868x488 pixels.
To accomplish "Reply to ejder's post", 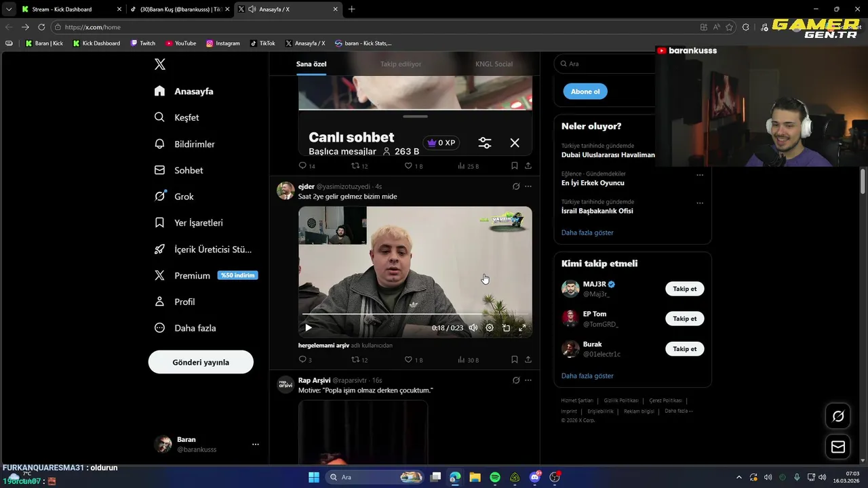I will [x=305, y=359].
